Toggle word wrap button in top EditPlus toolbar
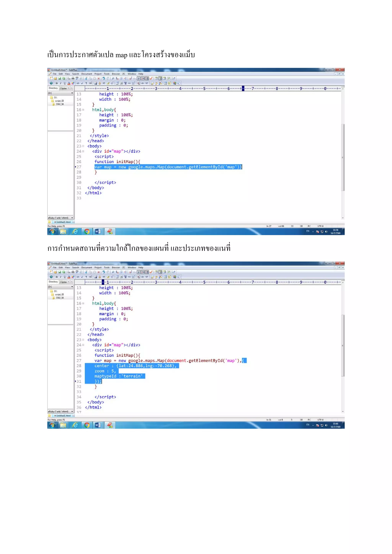 point(139,78)
